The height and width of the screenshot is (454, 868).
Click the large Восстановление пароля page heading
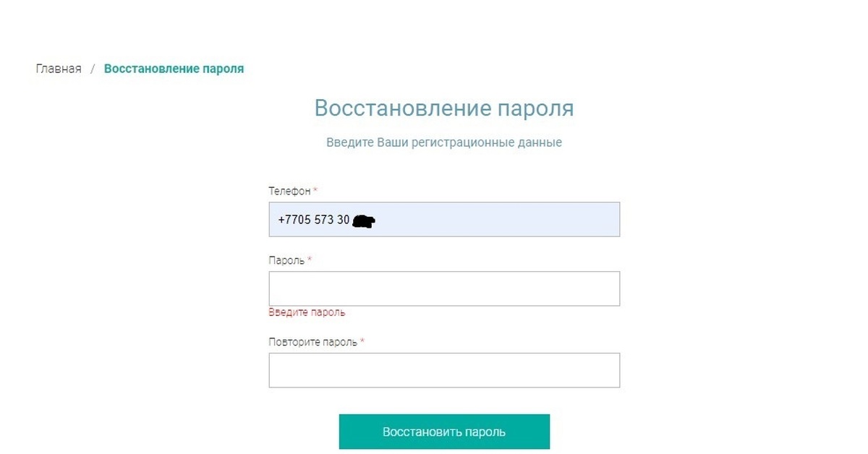(x=444, y=108)
